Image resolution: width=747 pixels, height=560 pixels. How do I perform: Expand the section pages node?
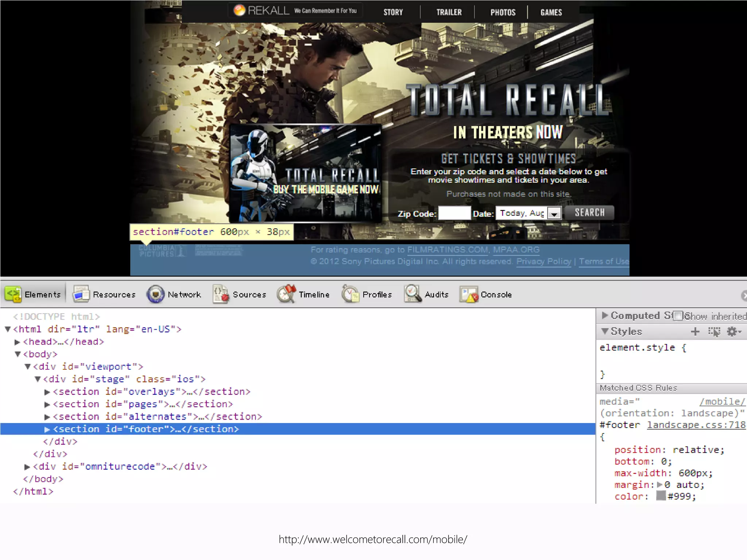tap(47, 404)
